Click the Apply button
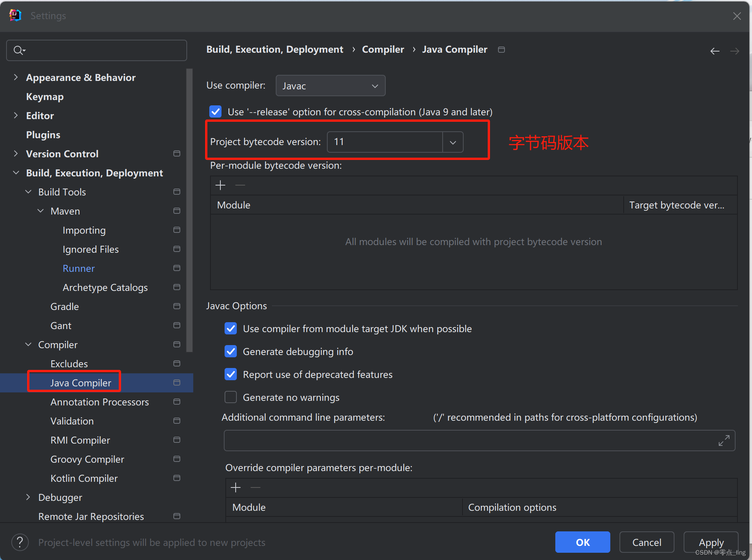752x560 pixels. coord(711,542)
